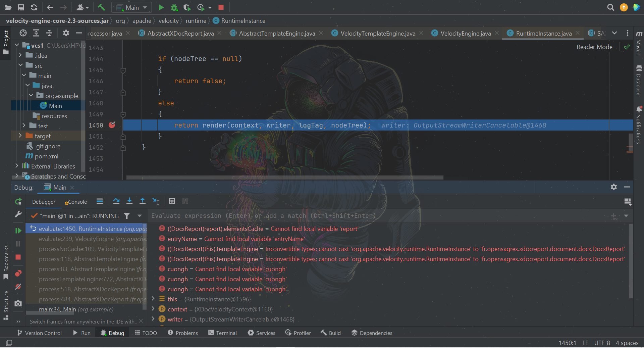The width and height of the screenshot is (644, 348).
Task: Click the '4 spaces' indent setting
Action: [x=627, y=343]
